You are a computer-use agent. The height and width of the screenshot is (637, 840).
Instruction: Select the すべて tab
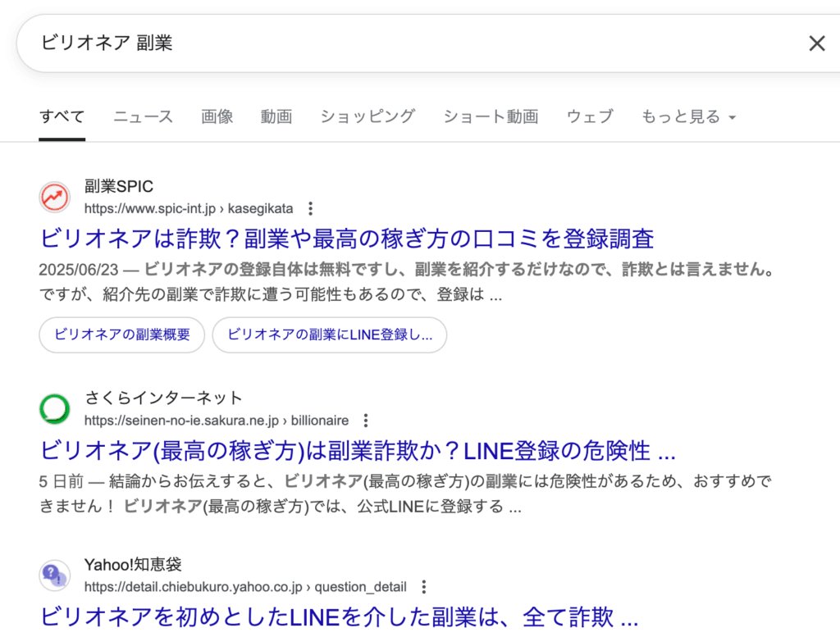point(62,116)
